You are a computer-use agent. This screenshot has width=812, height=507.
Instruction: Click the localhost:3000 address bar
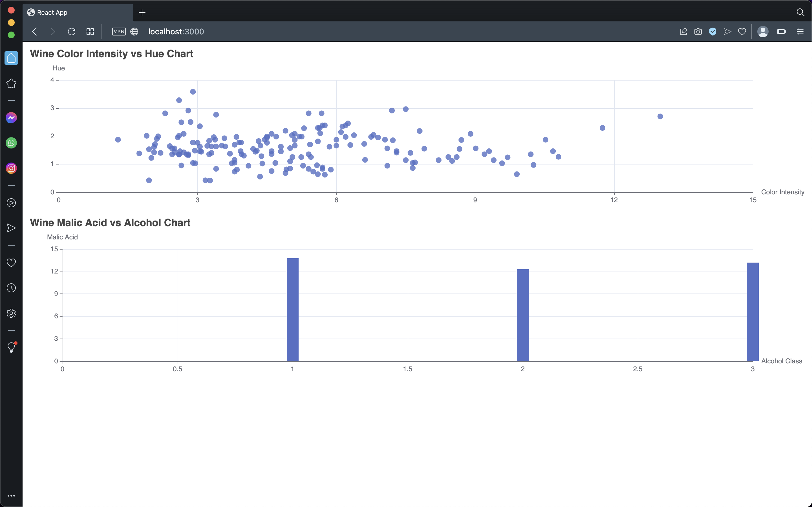[176, 31]
